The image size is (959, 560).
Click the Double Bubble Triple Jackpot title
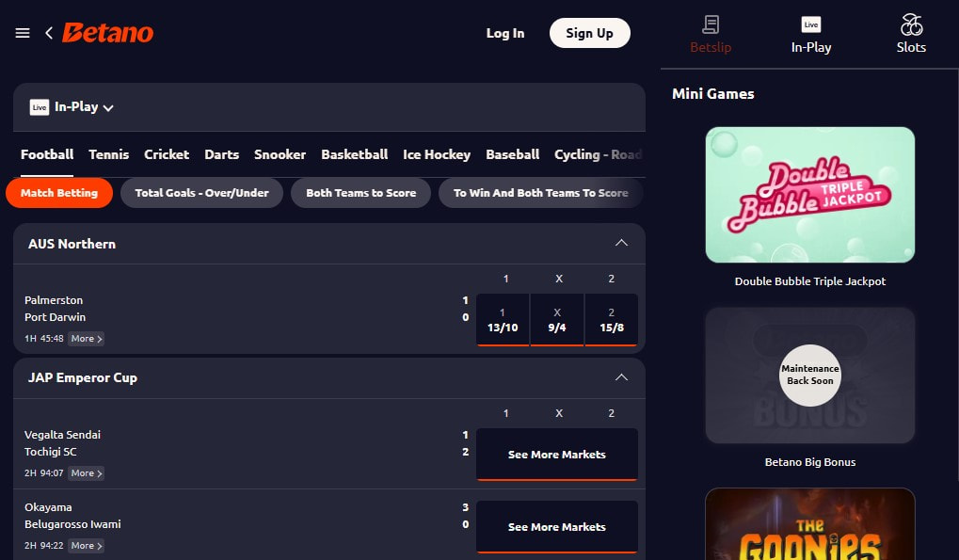pos(810,281)
